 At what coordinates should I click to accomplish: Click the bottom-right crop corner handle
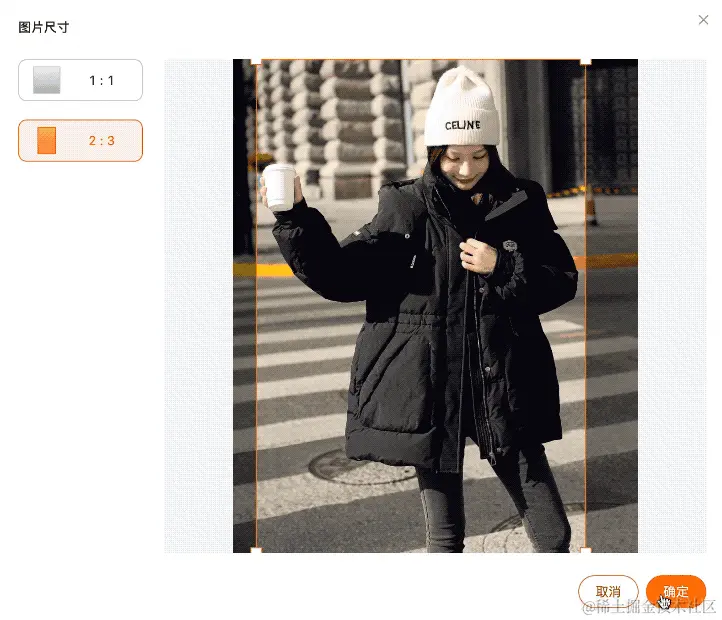585,550
